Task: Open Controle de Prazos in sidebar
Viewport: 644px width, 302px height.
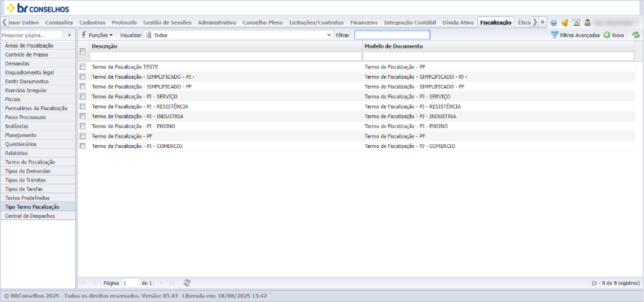Action: pos(38,54)
